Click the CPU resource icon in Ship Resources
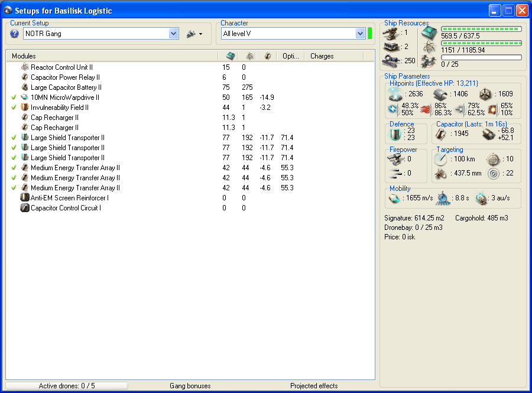This screenshot has width=532, height=393. [x=429, y=33]
